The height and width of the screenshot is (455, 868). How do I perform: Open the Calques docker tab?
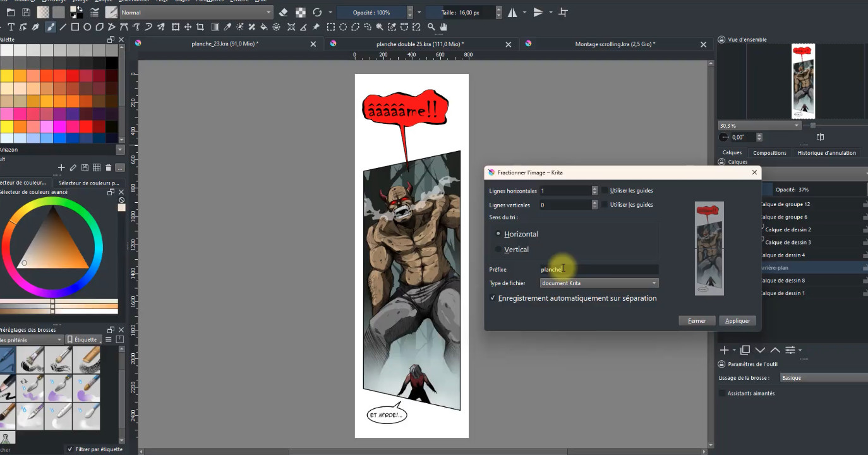tap(732, 153)
